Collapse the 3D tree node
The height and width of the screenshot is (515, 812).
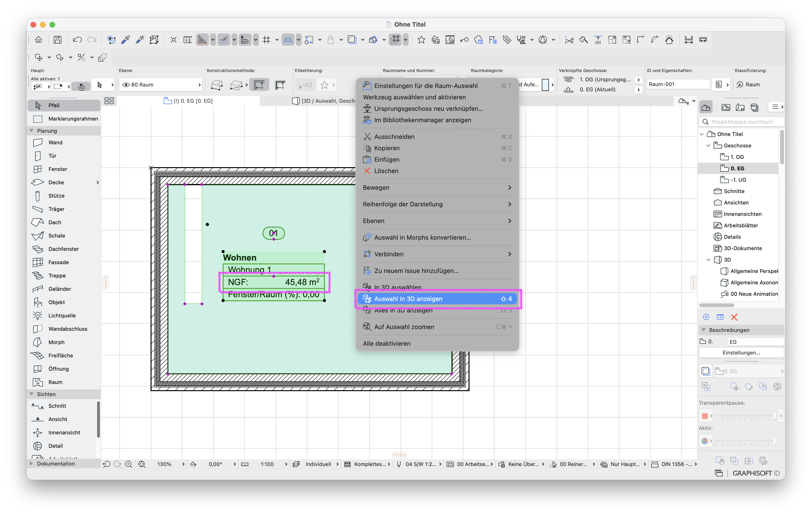pyautogui.click(x=708, y=260)
